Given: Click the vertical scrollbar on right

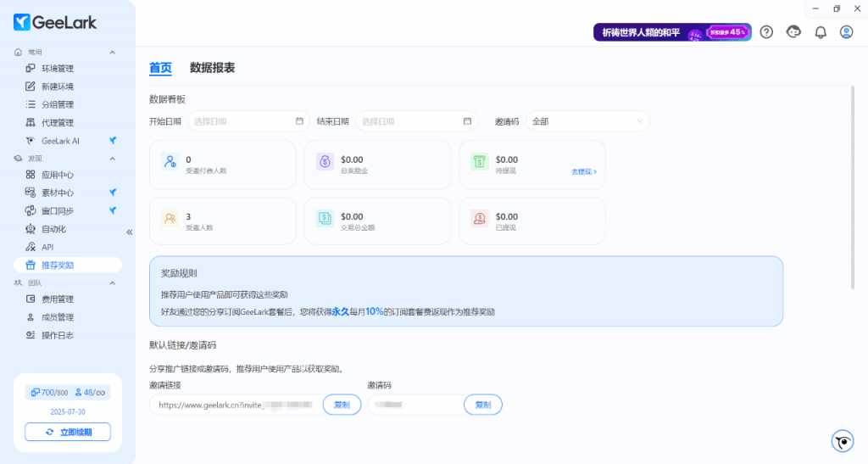Looking at the screenshot, I should (x=852, y=187).
